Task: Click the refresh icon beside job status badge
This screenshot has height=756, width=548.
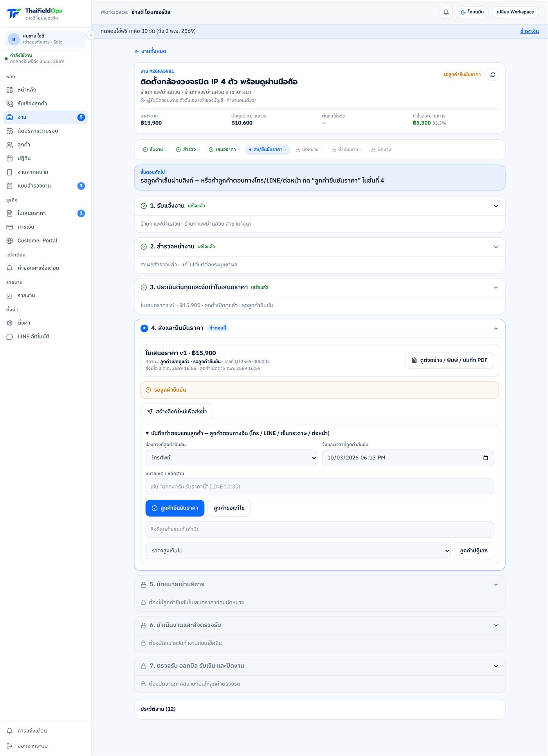Action: tap(493, 75)
